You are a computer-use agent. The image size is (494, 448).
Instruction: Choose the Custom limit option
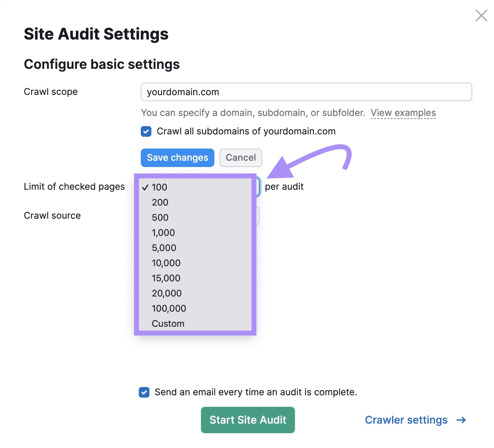168,323
